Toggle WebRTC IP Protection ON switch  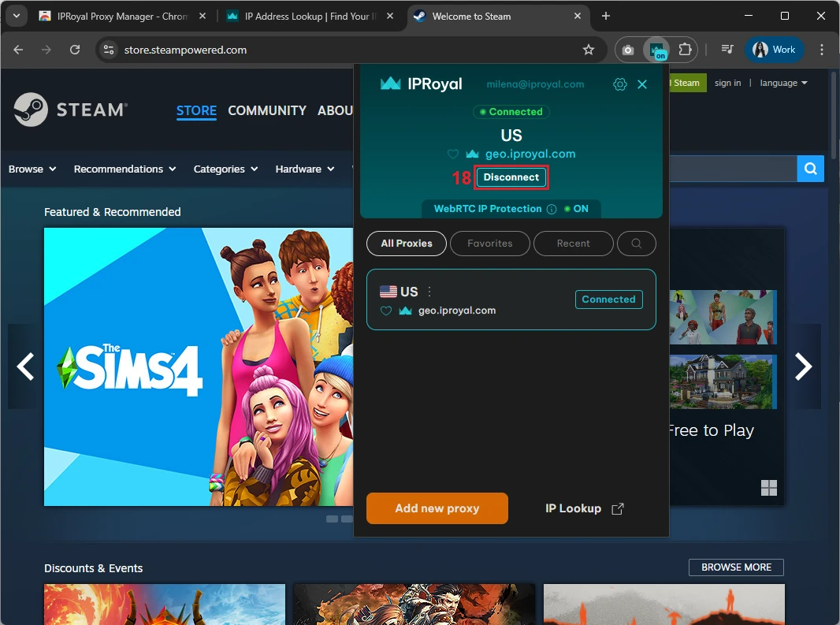tap(576, 209)
